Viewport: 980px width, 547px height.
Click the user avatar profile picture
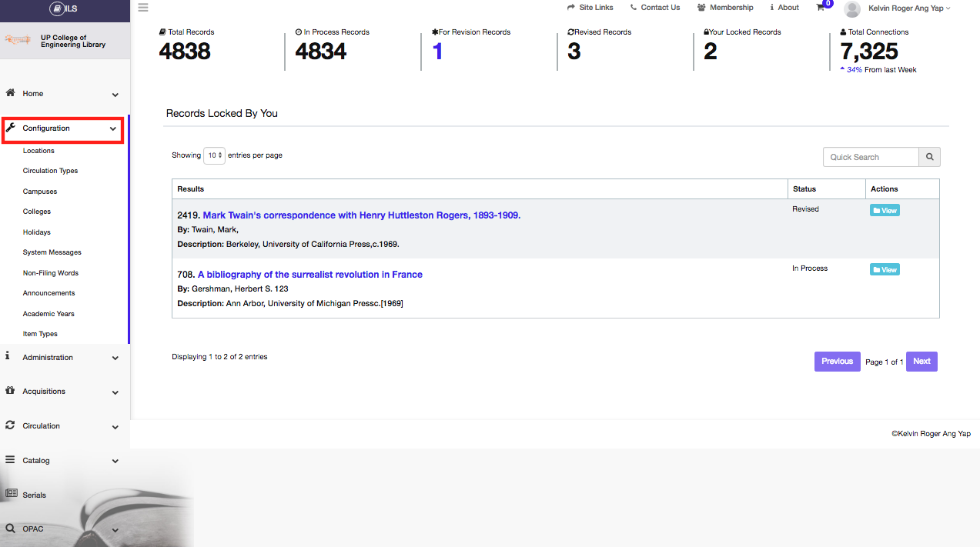[851, 8]
